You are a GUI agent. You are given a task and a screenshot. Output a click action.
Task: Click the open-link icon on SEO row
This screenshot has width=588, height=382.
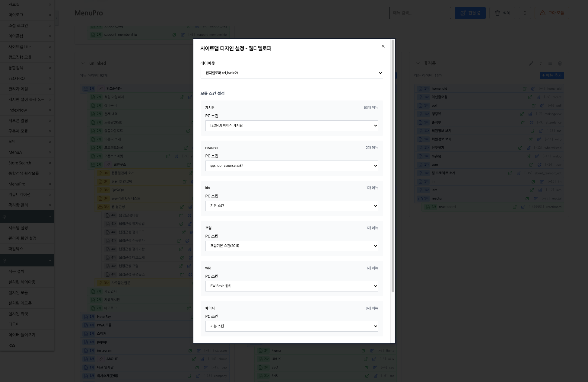click(x=366, y=368)
